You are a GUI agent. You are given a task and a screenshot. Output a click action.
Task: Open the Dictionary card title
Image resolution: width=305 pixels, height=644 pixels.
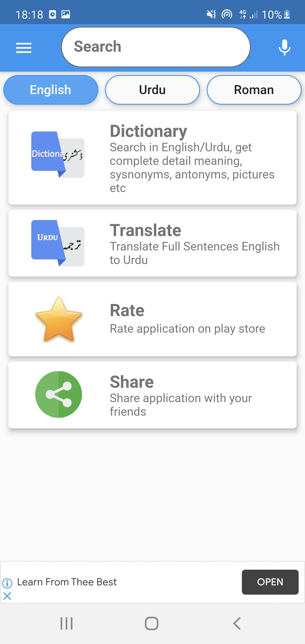pyautogui.click(x=148, y=131)
